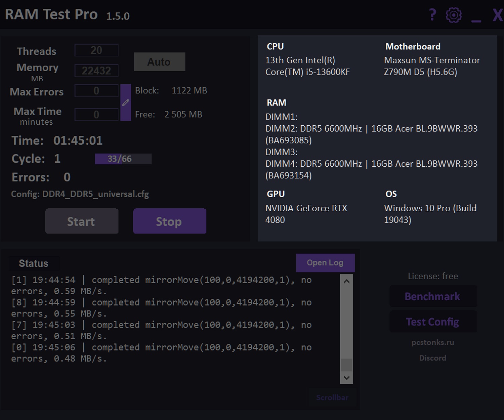The width and height of the screenshot is (504, 420).
Task: Click the pencil edit icon beside Max Errors
Action: (x=126, y=102)
